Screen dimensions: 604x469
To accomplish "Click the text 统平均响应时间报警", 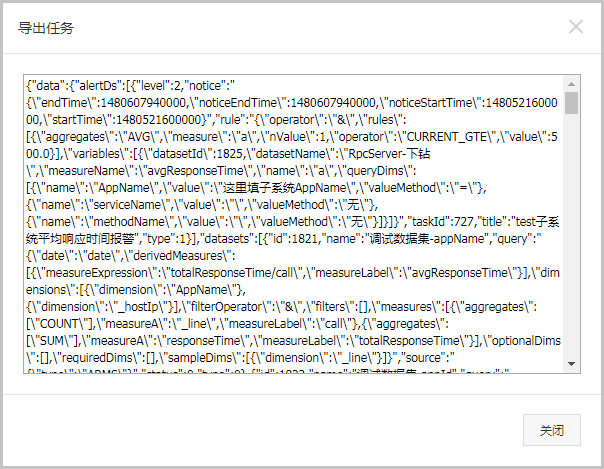I will (x=80, y=239).
